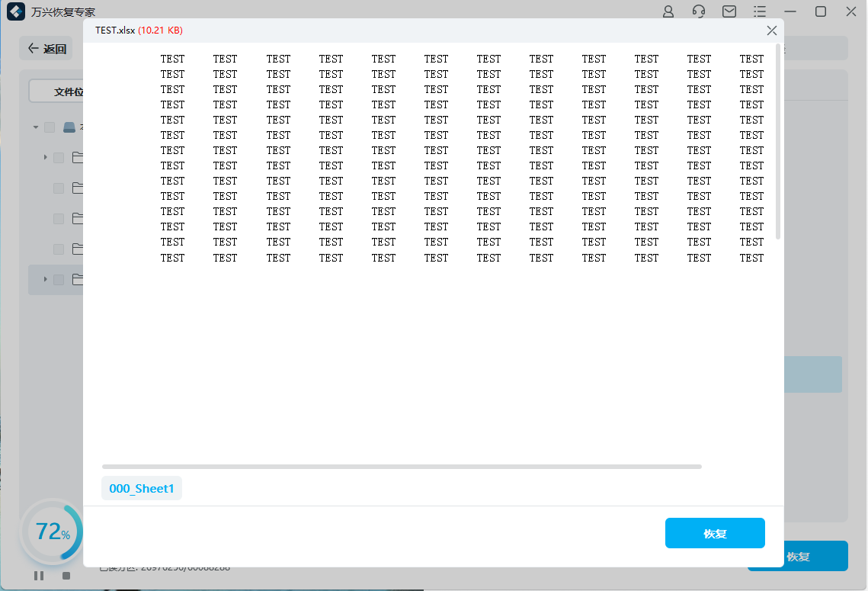Tick the second folder's checkbox
This screenshot has height=591, width=868.
click(58, 188)
